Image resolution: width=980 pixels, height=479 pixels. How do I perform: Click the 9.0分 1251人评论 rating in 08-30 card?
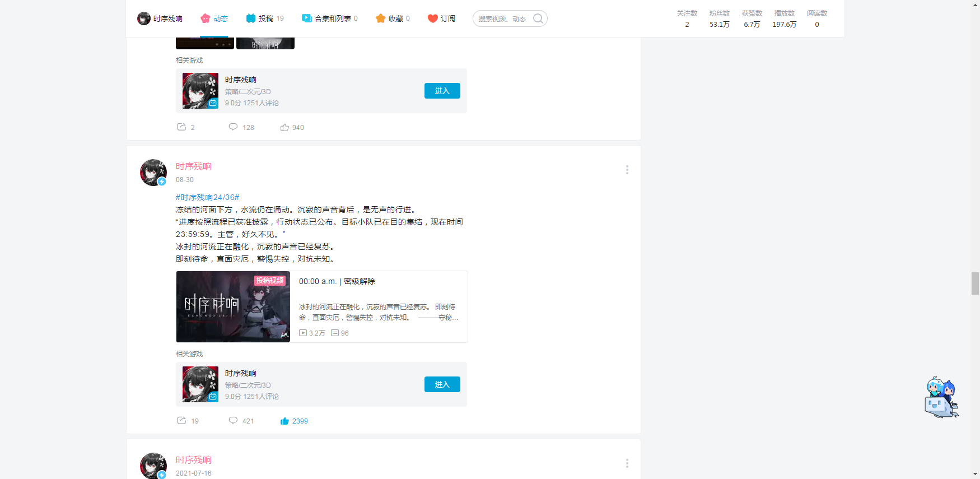point(252,397)
